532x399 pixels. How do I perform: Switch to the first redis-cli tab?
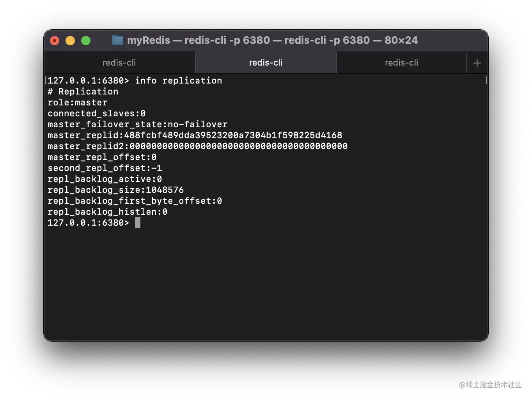119,63
